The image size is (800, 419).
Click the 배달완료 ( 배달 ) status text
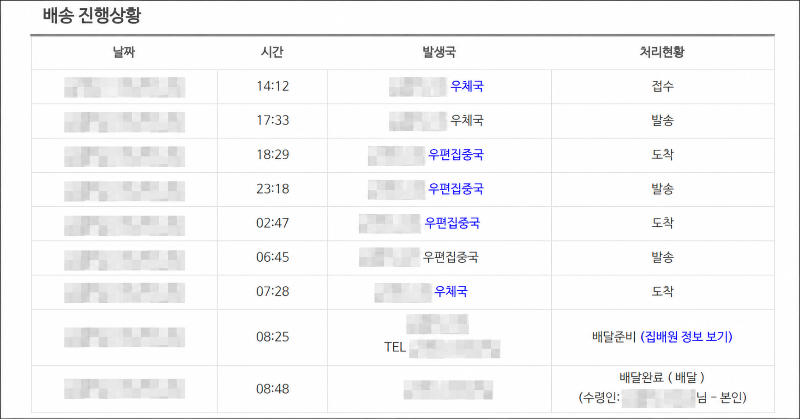coord(662,378)
